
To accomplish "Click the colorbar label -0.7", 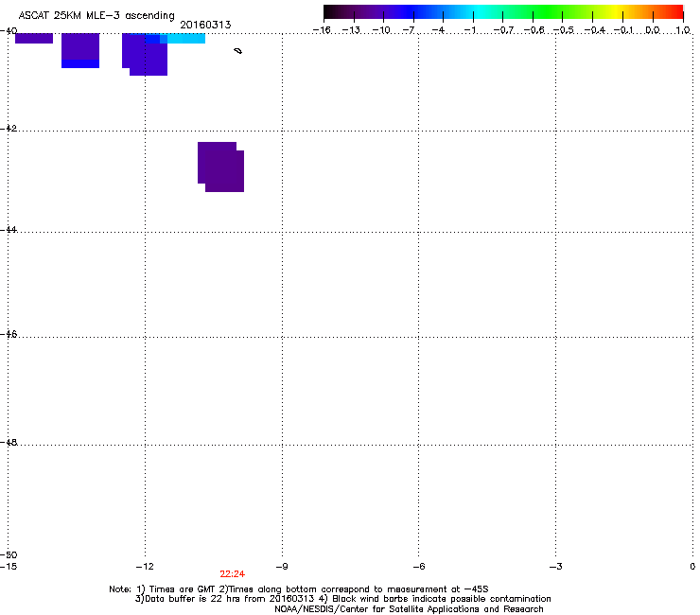I will tap(503, 30).
